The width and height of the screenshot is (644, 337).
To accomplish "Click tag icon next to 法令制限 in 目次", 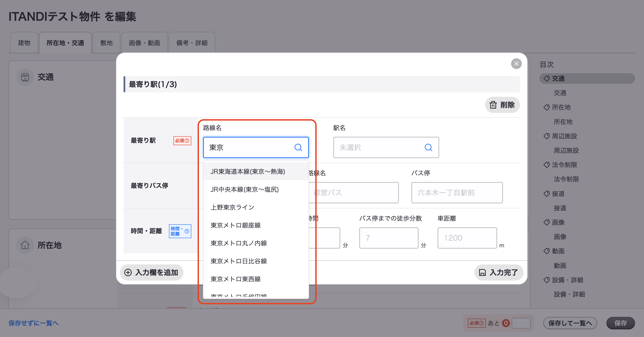I will [x=546, y=165].
